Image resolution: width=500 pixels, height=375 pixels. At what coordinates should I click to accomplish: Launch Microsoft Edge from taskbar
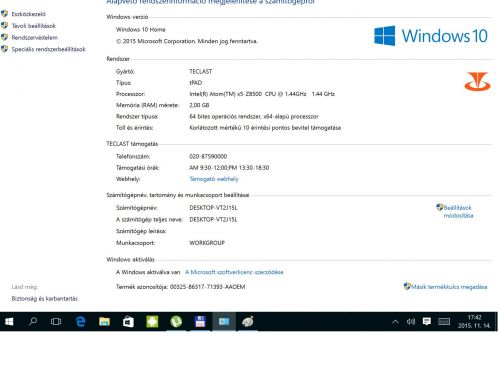80,322
